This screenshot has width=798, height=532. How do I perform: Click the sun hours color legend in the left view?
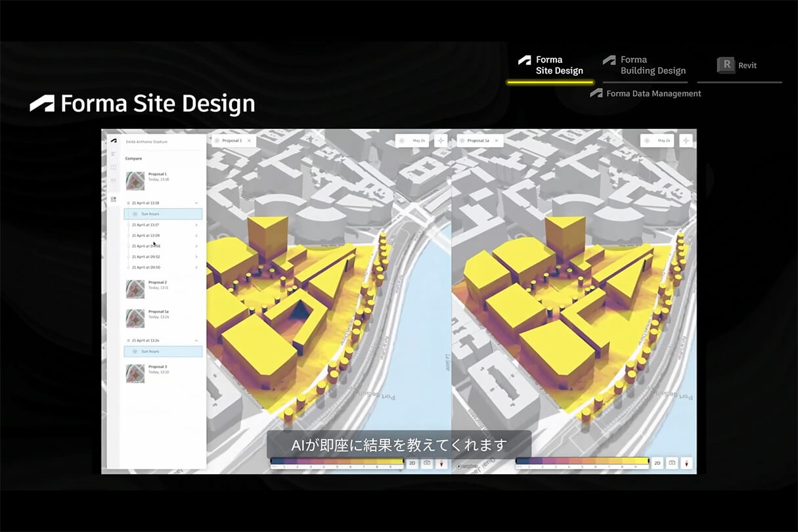[338, 463]
